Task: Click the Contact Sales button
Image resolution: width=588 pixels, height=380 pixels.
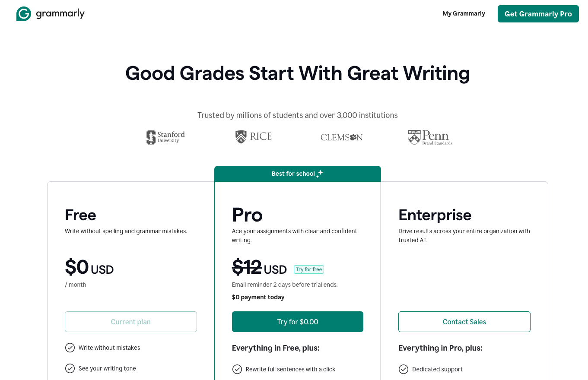Action: coord(464,322)
